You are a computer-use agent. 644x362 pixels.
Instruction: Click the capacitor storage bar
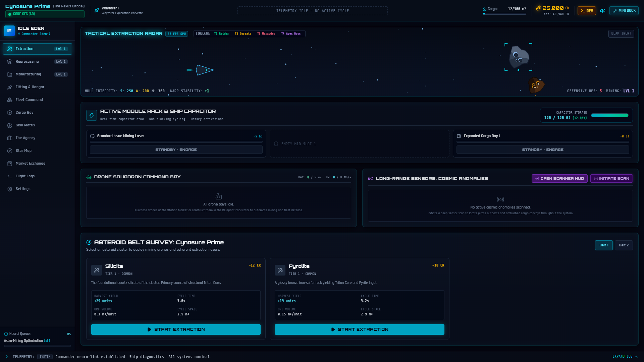pyautogui.click(x=609, y=115)
